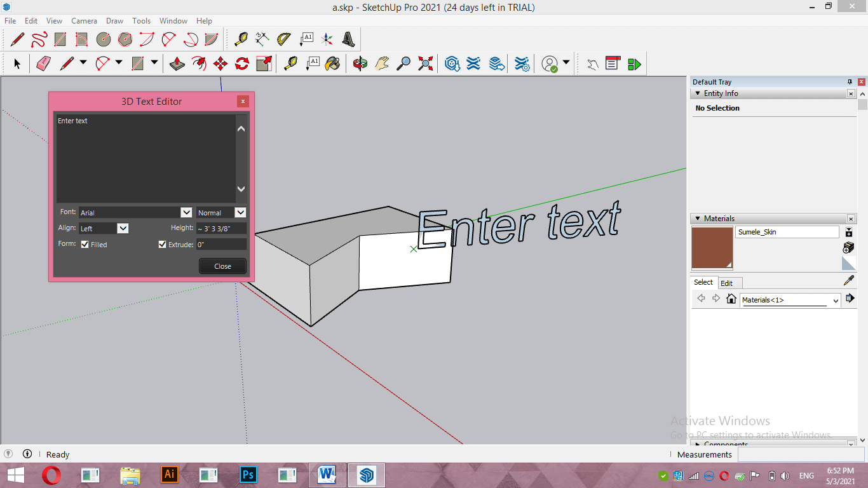Open the signed-in user account dropdown
868x488 pixels.
coord(566,63)
